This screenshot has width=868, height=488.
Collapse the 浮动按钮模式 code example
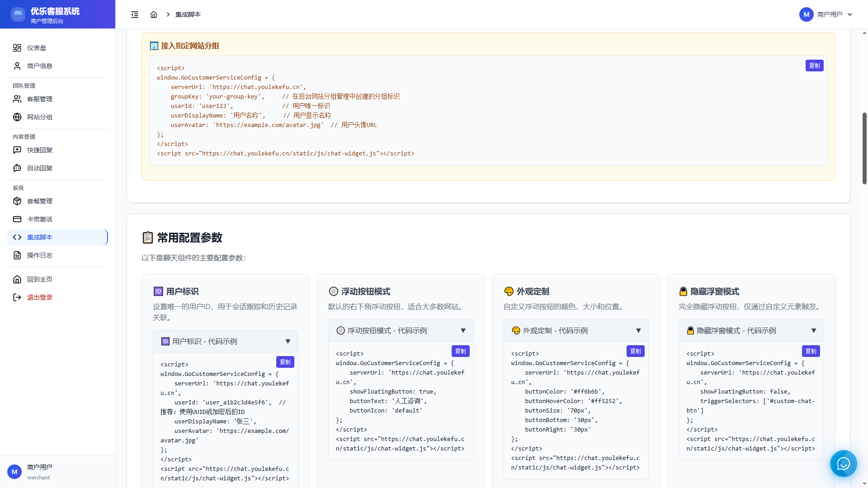pos(463,331)
